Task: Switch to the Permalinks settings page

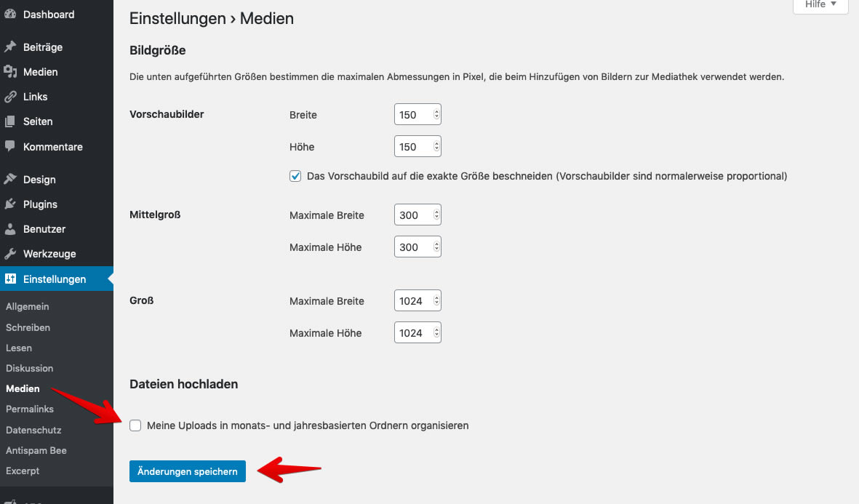Action: (x=30, y=409)
